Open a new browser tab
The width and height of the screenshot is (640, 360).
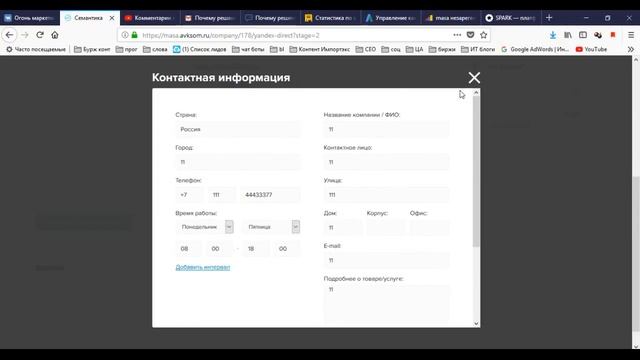tap(549, 18)
